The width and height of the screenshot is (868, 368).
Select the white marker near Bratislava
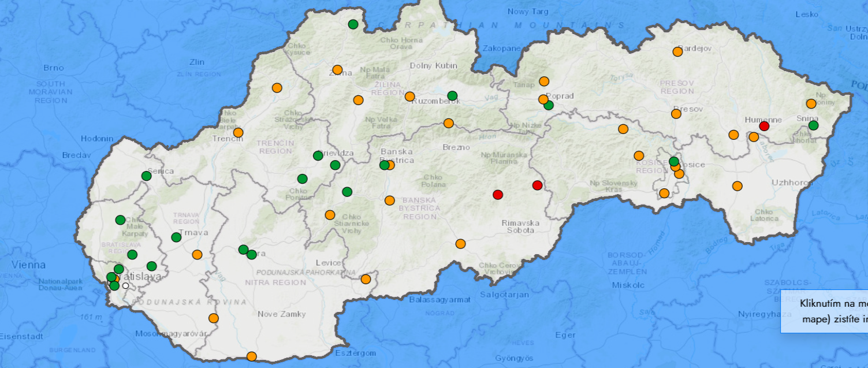pyautogui.click(x=125, y=285)
